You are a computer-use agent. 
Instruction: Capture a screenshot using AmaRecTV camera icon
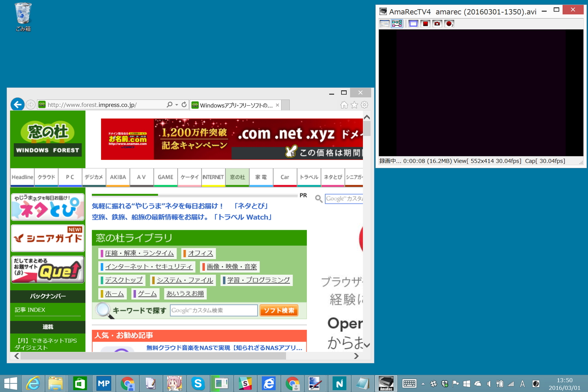[x=437, y=23]
